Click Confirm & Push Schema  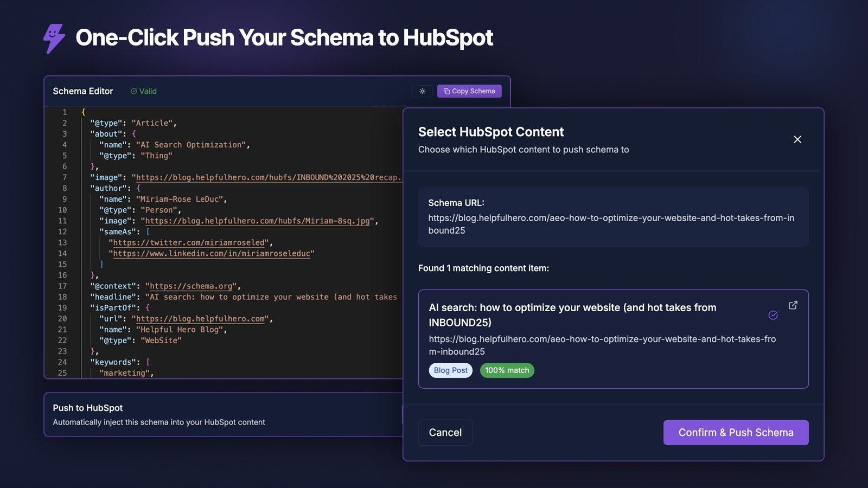pyautogui.click(x=736, y=433)
